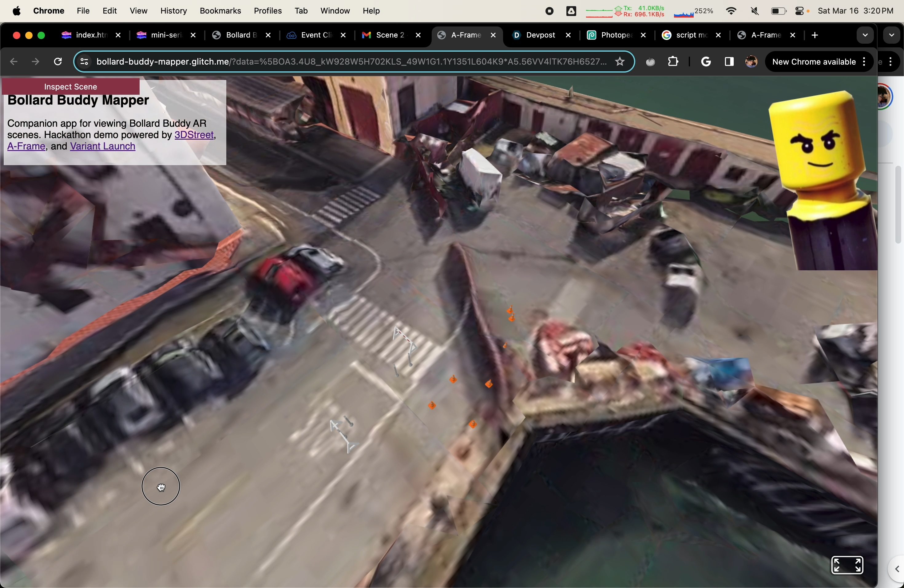904x588 pixels.
Task: Toggle the muted sound icon in menu bar
Action: coord(755,11)
